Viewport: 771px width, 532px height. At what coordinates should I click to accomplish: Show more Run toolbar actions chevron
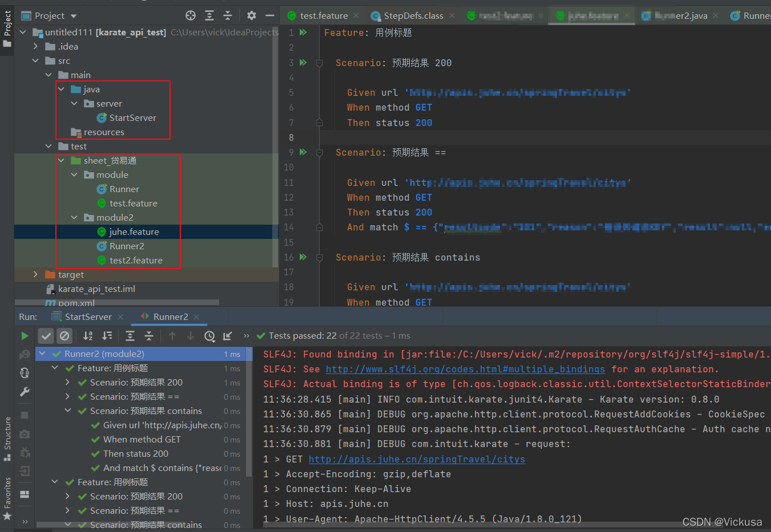click(x=247, y=336)
